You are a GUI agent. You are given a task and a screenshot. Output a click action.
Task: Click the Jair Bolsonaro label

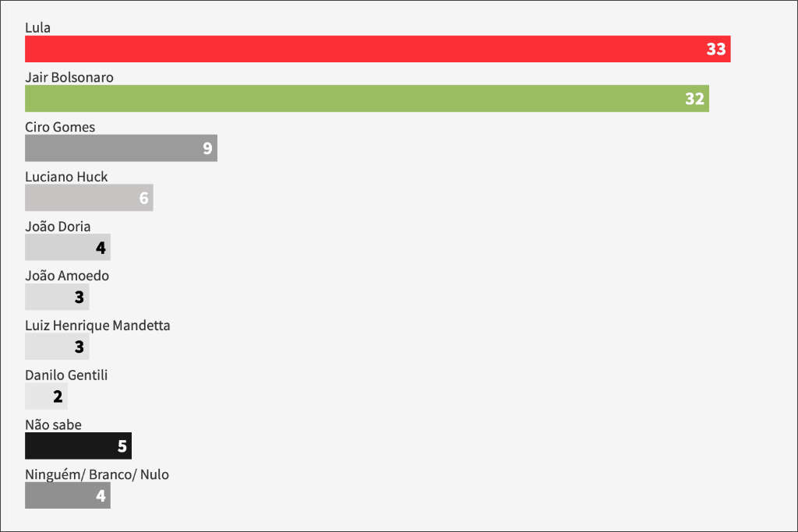pyautogui.click(x=69, y=77)
